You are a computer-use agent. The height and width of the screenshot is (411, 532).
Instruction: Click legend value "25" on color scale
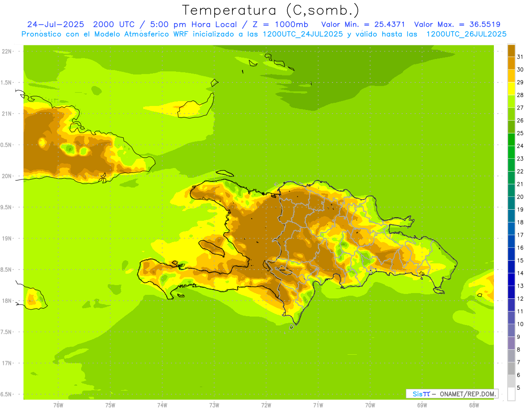(520, 133)
